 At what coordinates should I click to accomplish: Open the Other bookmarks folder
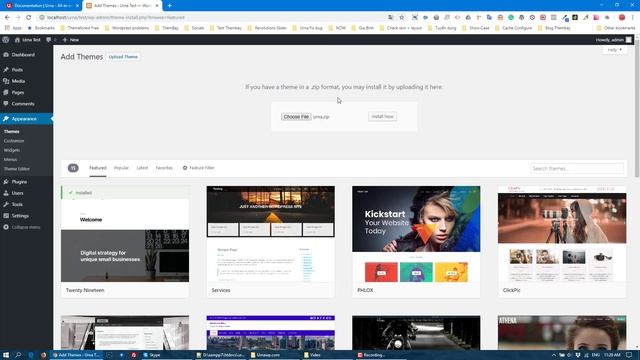616,28
